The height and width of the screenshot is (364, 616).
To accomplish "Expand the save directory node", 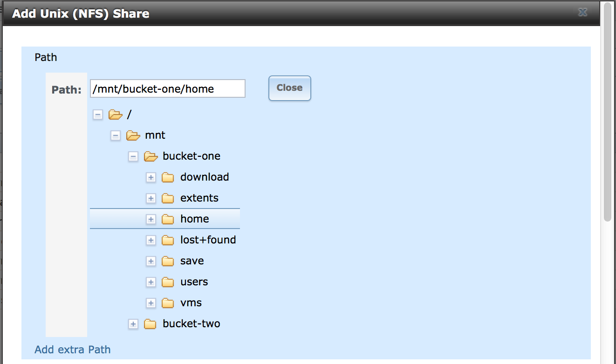I will tap(151, 261).
